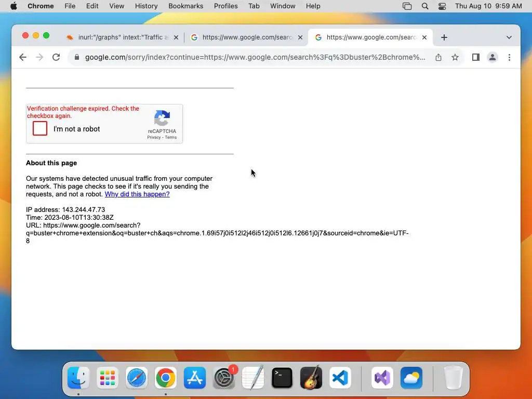Open System Settings from the Dock
The height and width of the screenshot is (399, 532).
pos(224,378)
